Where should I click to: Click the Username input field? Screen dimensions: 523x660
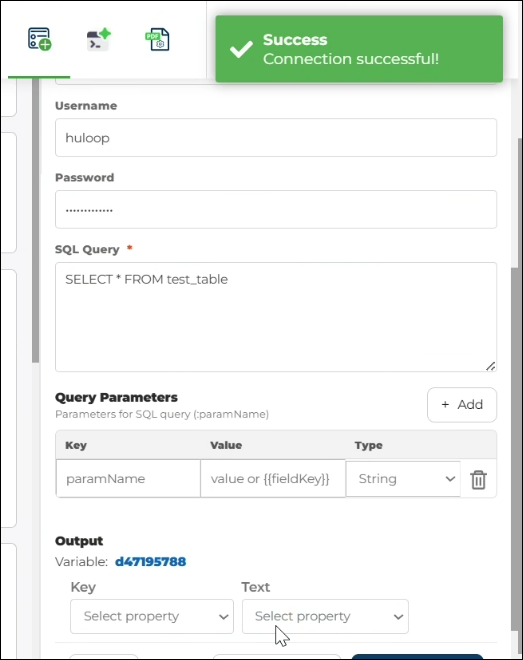tap(276, 138)
